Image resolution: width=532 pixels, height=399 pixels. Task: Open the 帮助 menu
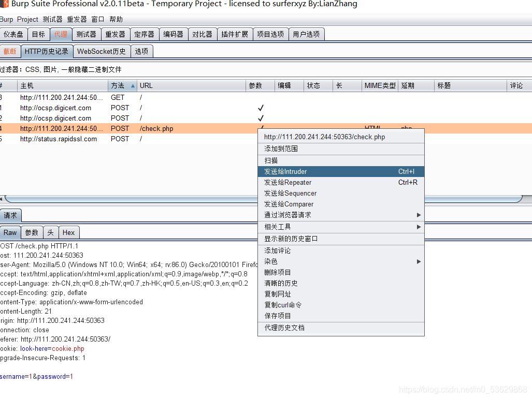116,19
